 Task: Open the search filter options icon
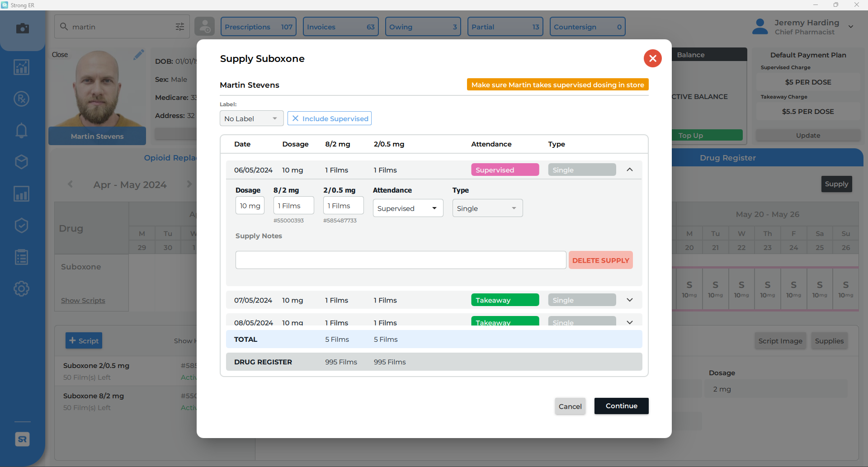(179, 27)
